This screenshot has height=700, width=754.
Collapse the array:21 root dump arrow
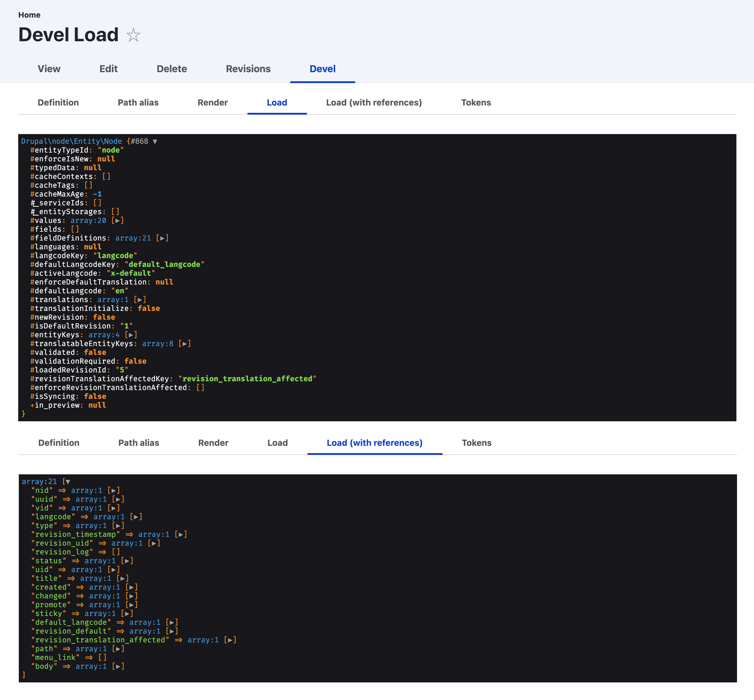coord(68,482)
